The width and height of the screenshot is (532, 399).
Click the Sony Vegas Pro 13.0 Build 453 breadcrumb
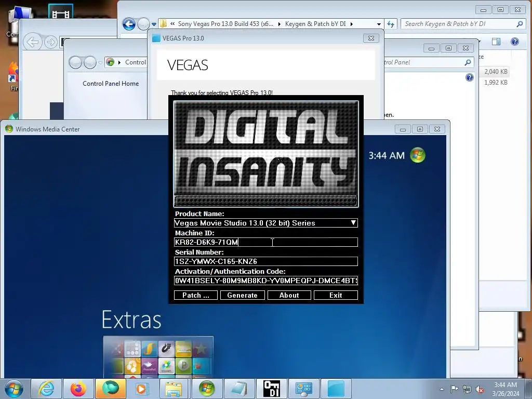(225, 24)
